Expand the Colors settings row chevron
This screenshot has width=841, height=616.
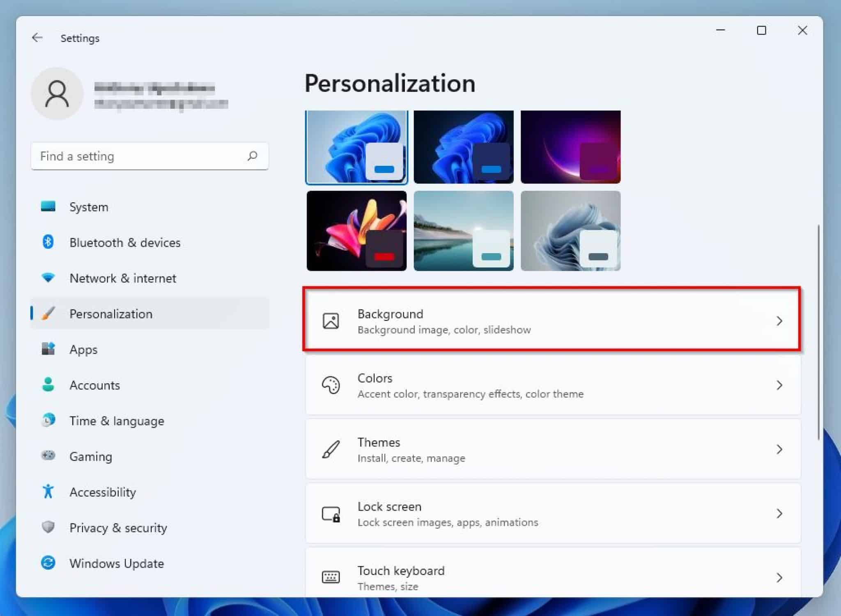click(x=779, y=385)
